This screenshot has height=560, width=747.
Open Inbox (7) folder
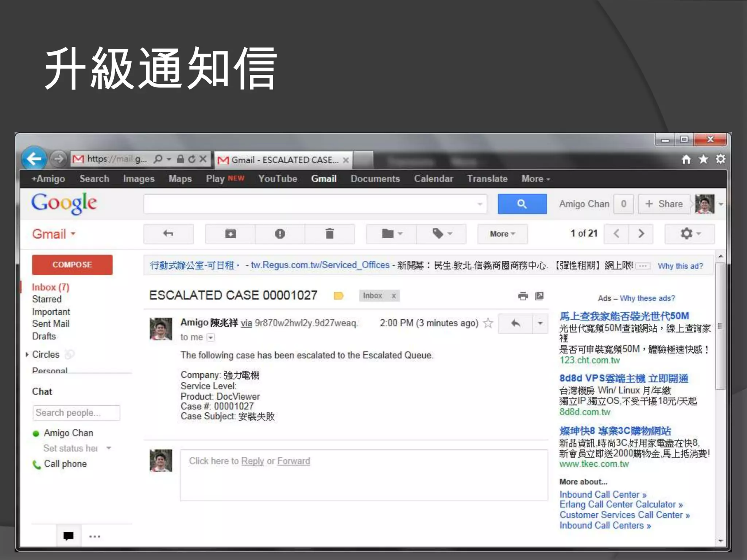click(51, 287)
